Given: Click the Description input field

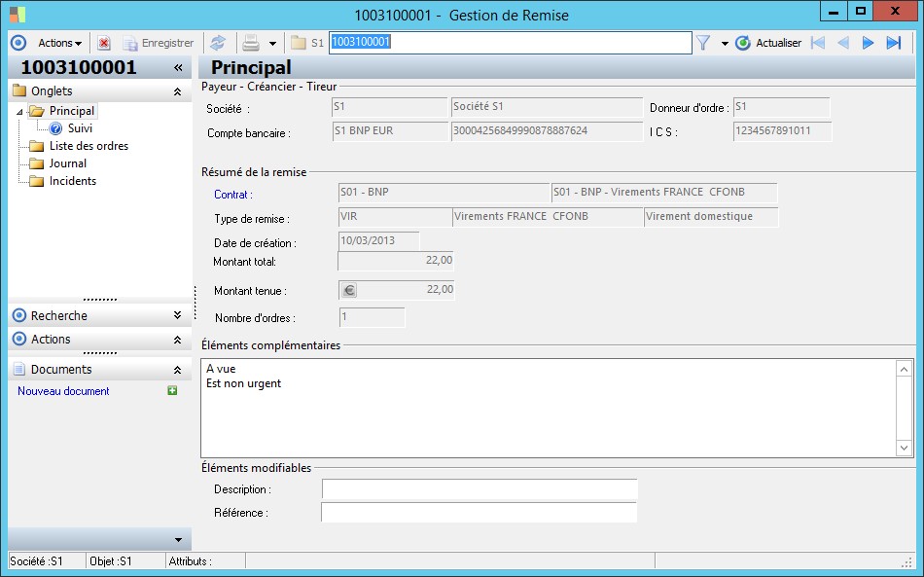Looking at the screenshot, I should [480, 489].
